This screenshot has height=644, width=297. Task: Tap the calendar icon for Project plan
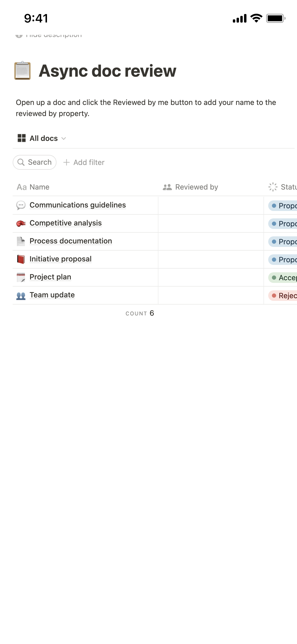point(21,277)
